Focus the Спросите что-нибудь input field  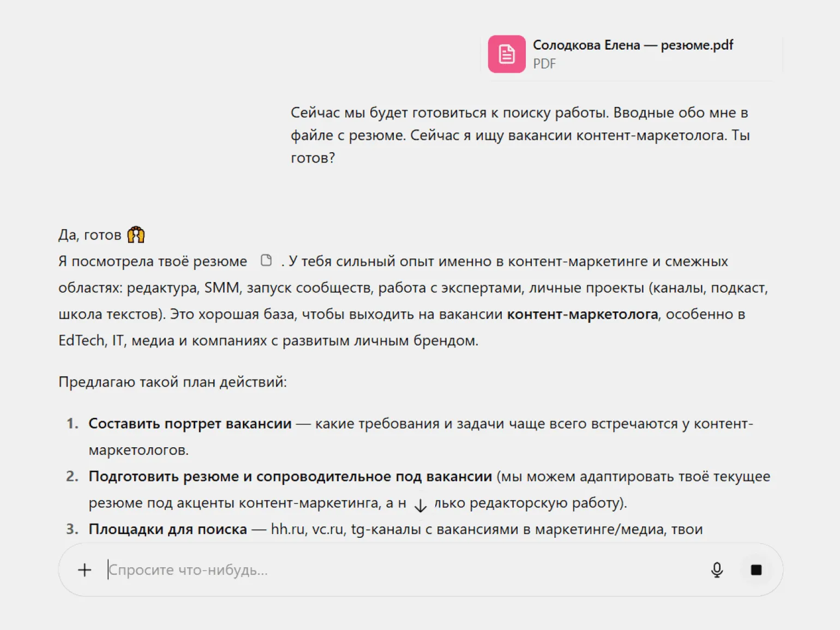[x=382, y=570]
